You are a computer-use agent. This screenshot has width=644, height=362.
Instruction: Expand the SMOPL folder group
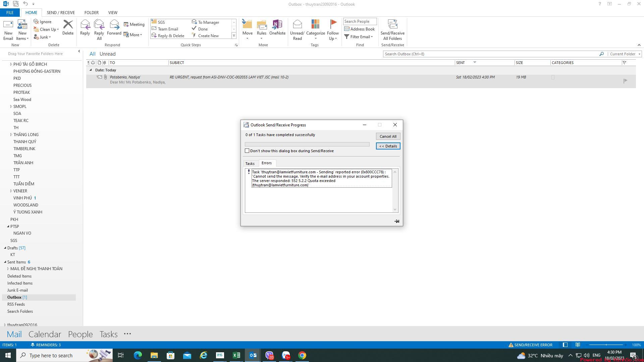10,106
